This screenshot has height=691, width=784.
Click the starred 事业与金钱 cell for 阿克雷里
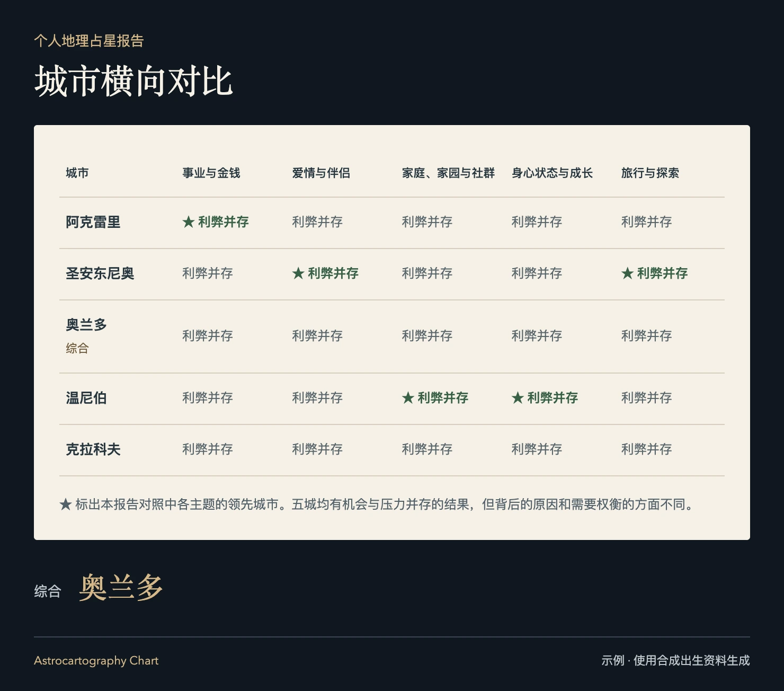pyautogui.click(x=216, y=222)
